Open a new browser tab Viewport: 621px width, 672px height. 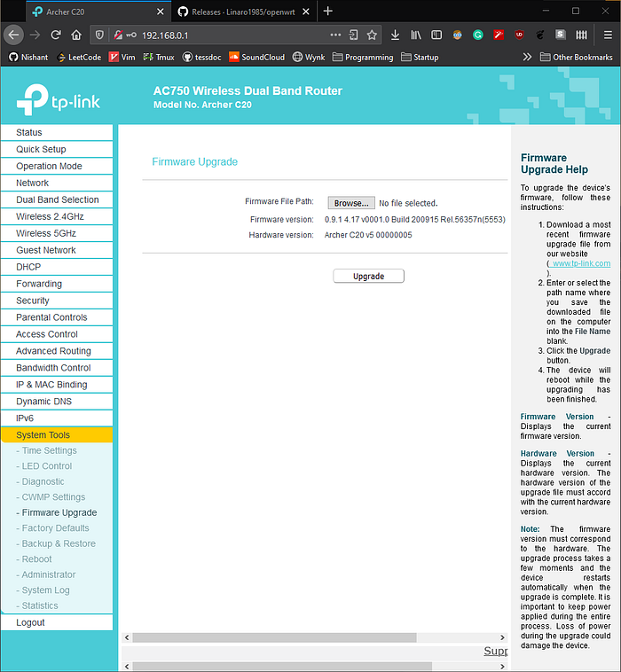[327, 12]
